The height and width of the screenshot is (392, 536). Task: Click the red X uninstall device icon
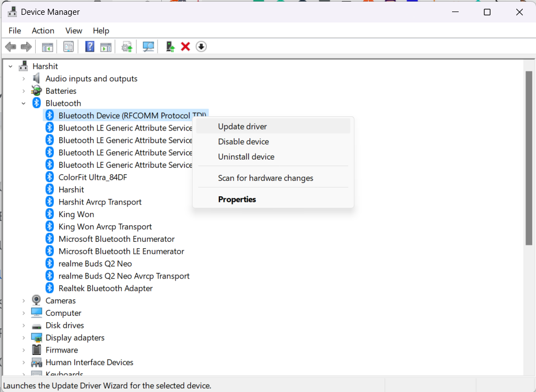(x=185, y=47)
